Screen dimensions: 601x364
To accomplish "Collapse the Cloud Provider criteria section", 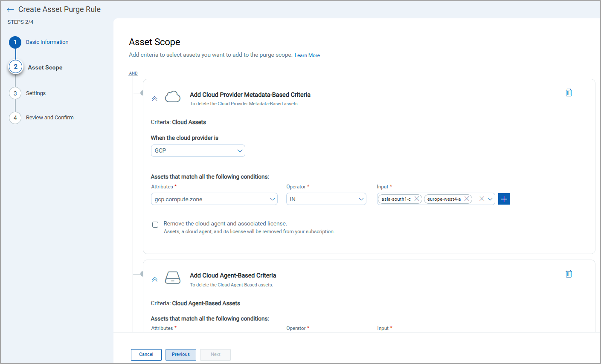I will [x=154, y=98].
